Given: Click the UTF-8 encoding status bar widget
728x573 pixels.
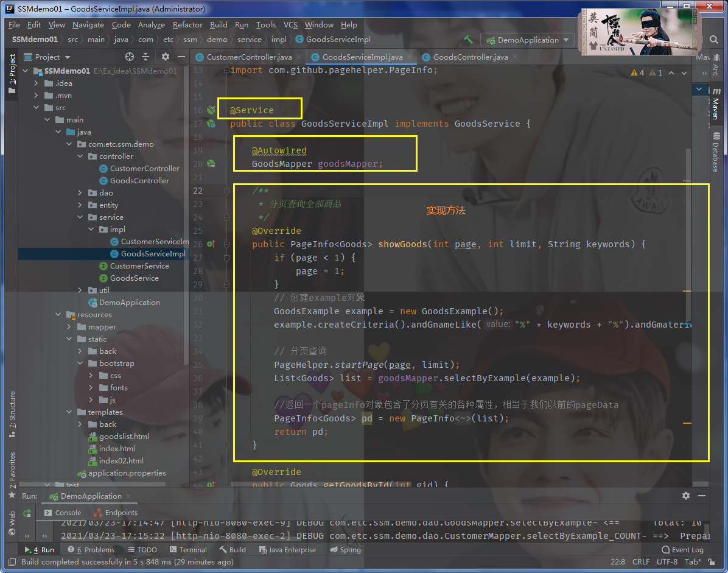Looking at the screenshot, I should (x=667, y=562).
